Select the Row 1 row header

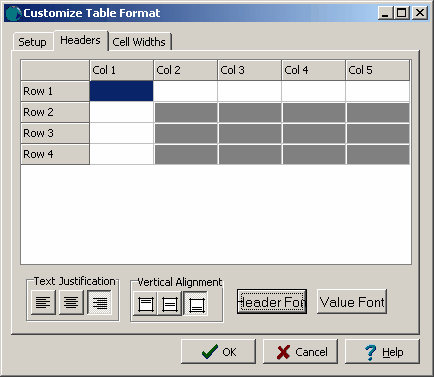click(x=55, y=91)
